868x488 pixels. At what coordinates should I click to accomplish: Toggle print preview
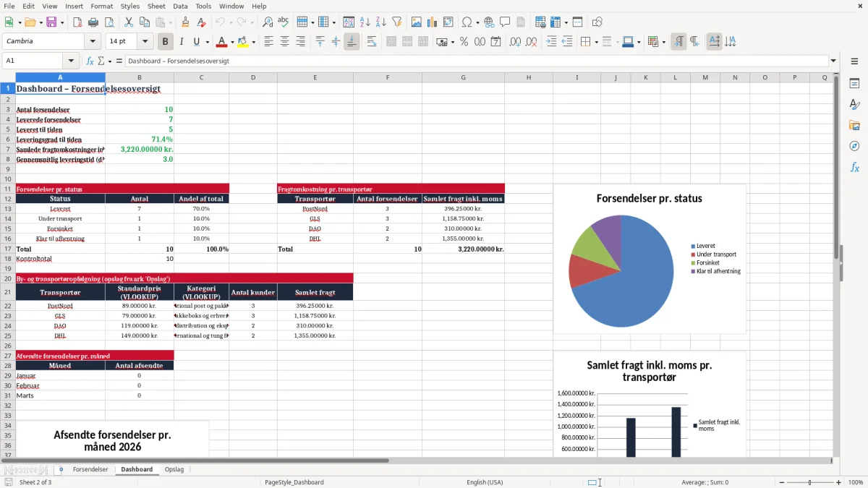tap(109, 22)
